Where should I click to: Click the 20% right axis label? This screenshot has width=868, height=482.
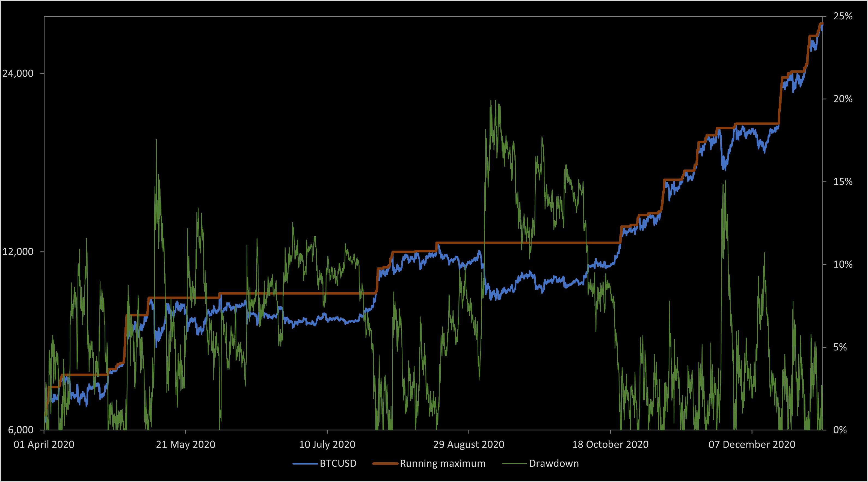tap(843, 99)
